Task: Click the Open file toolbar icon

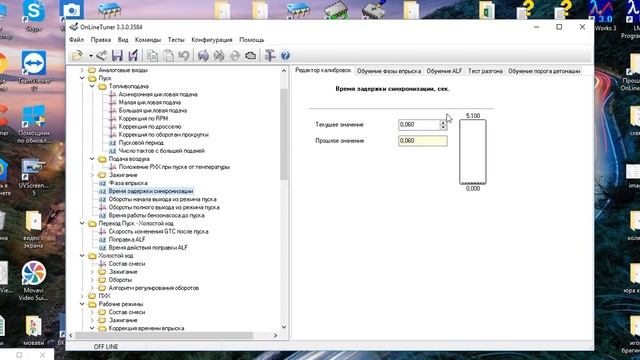Action: [77, 56]
